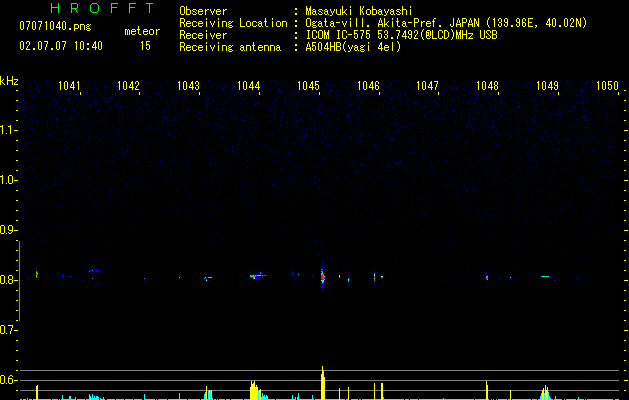Click the wide yellow power cluster at 1044
This screenshot has height=400, width=629.
tap(256, 390)
